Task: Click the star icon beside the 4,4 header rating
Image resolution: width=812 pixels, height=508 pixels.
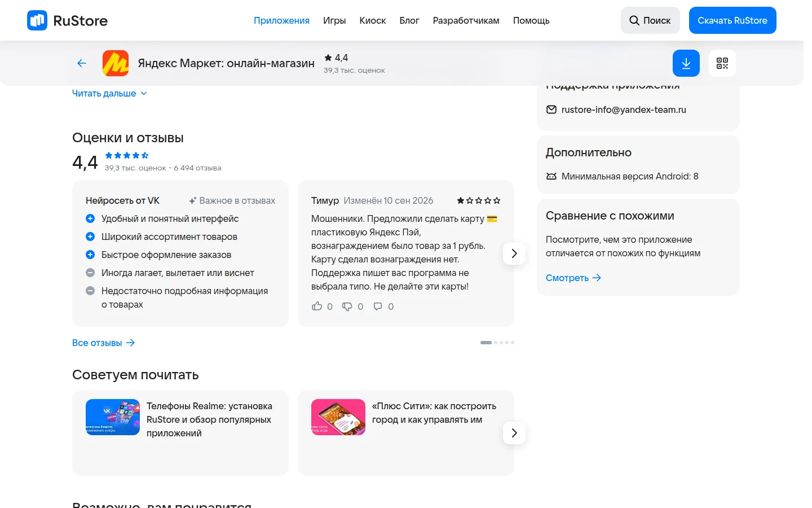Action: coord(328,58)
